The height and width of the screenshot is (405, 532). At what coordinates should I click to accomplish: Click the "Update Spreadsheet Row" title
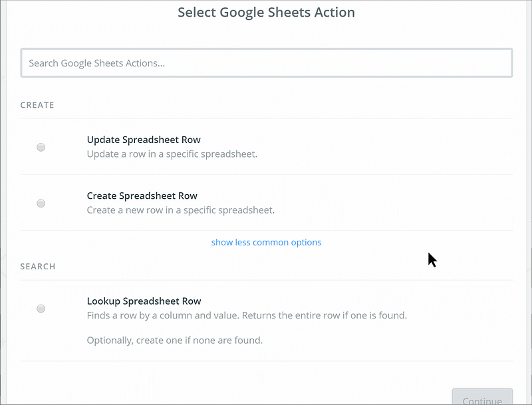[144, 140]
